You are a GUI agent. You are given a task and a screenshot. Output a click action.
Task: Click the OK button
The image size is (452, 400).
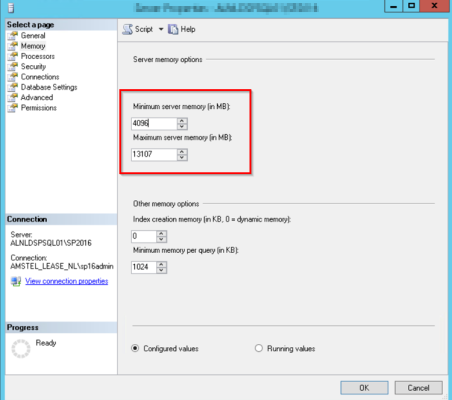point(364,388)
